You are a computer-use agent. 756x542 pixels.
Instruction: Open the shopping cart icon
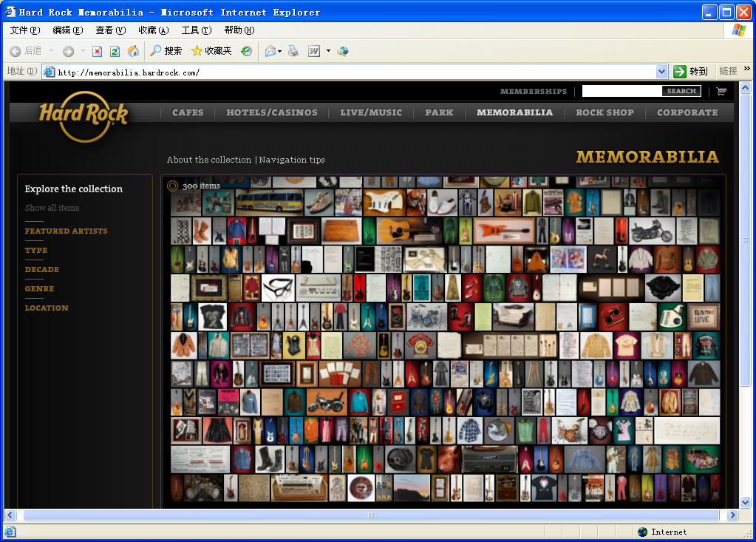721,91
